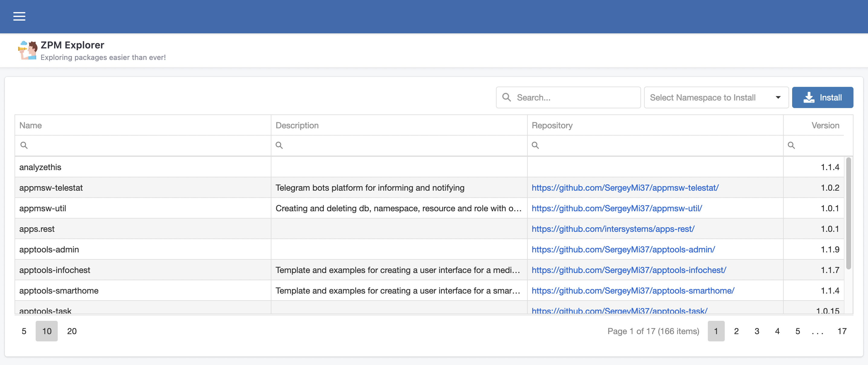Click the magnifier in the main search box
This screenshot has height=365, width=868.
(x=507, y=97)
